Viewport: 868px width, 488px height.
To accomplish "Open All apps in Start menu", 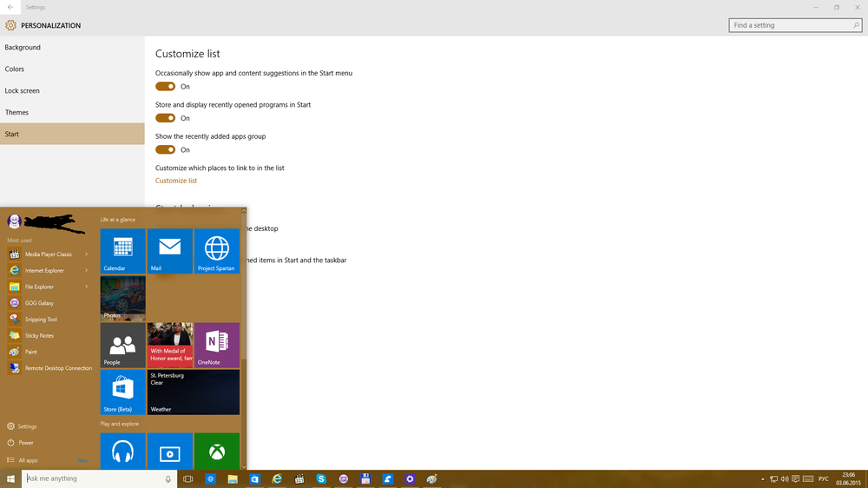I will (x=28, y=460).
